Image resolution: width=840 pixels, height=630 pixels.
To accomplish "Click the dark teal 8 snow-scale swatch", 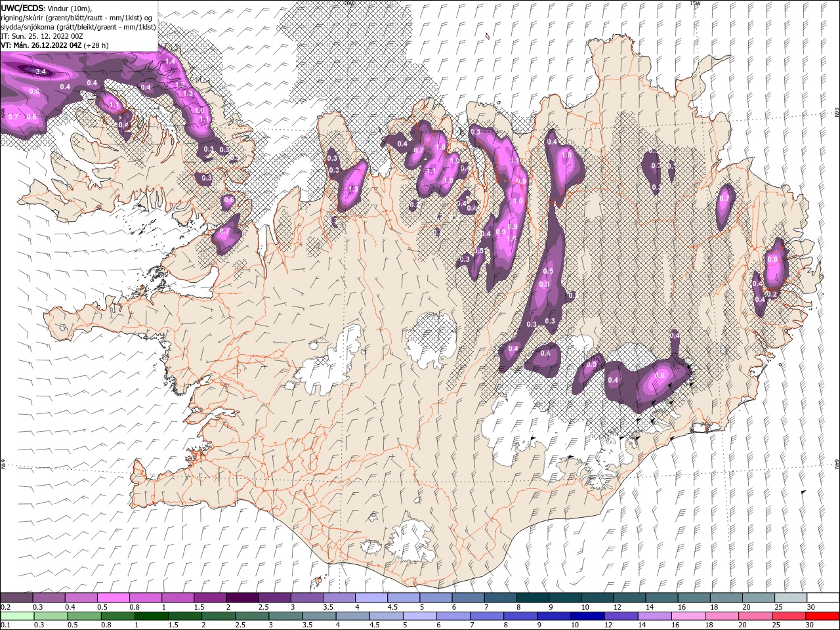I will tap(533, 598).
